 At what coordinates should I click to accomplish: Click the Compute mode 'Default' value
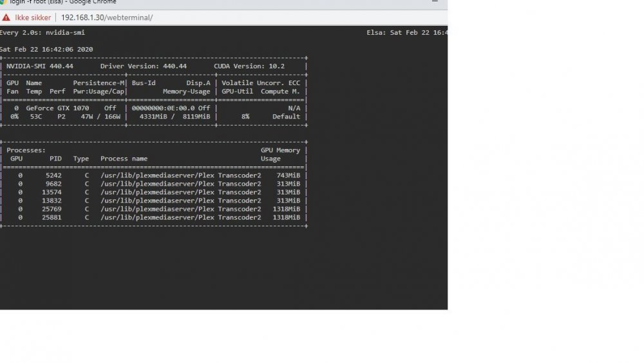coord(287,117)
